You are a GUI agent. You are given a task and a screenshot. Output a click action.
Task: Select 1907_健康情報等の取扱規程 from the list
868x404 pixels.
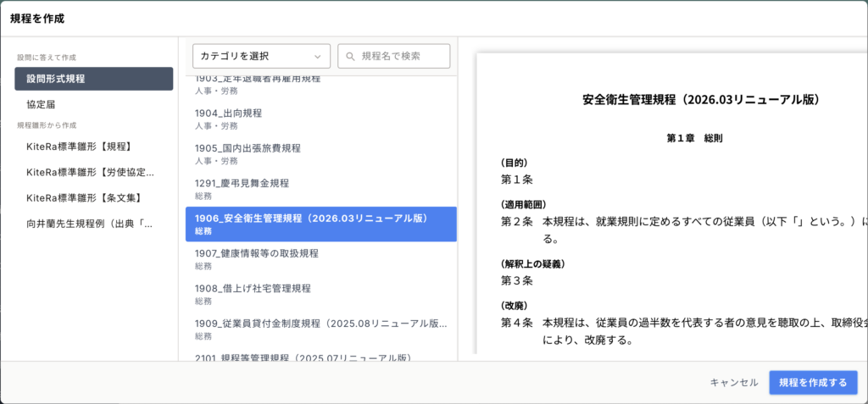[x=320, y=258]
